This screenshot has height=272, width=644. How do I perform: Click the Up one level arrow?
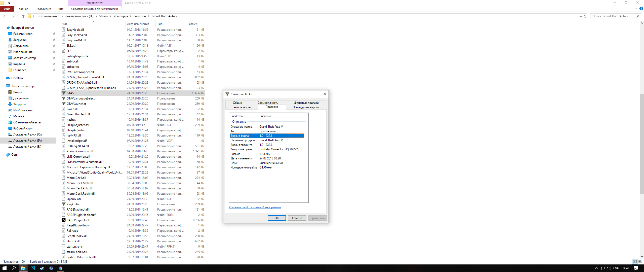[23, 16]
